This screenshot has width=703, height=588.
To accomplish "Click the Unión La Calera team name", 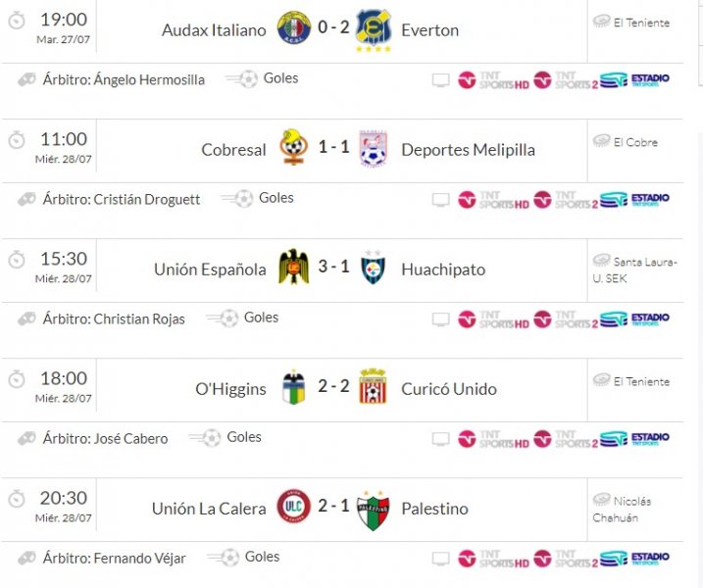I will (x=209, y=509).
